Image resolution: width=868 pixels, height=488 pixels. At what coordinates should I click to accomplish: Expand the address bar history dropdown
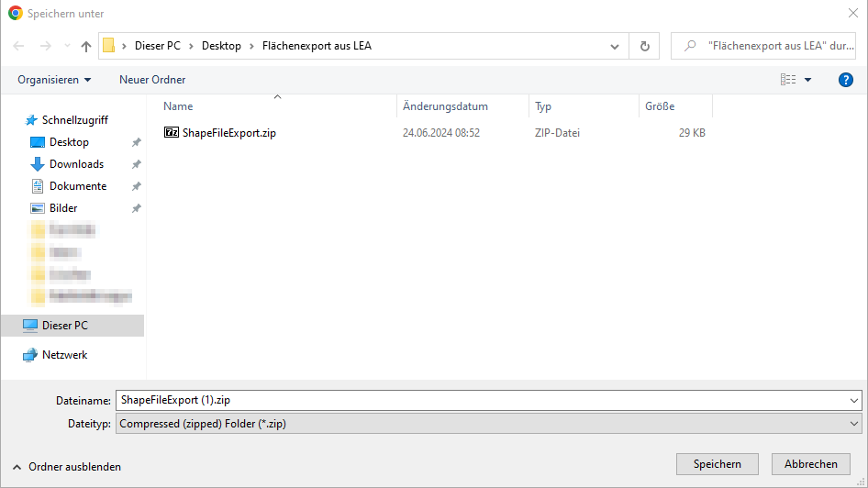pyautogui.click(x=615, y=46)
